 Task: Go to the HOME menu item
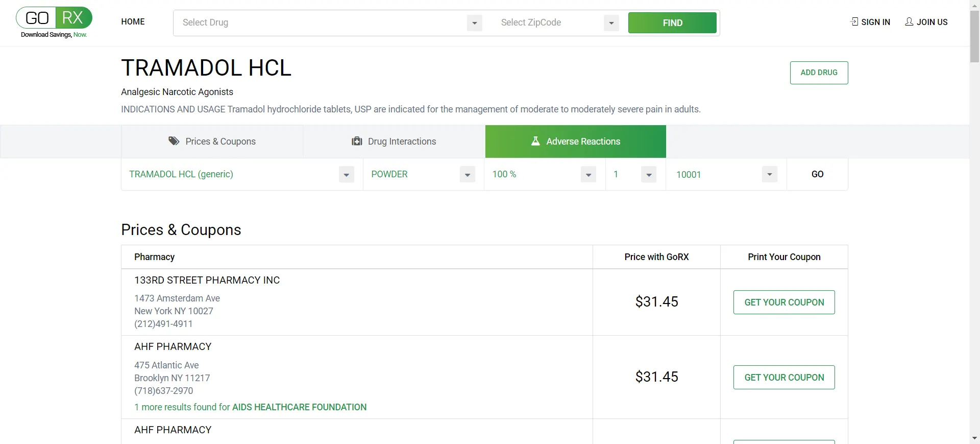pyautogui.click(x=133, y=21)
